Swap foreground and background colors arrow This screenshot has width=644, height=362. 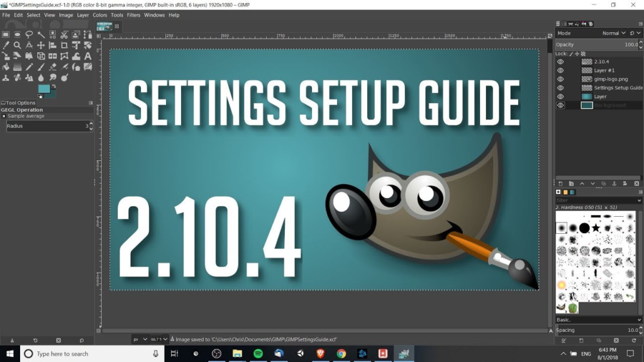tap(54, 86)
